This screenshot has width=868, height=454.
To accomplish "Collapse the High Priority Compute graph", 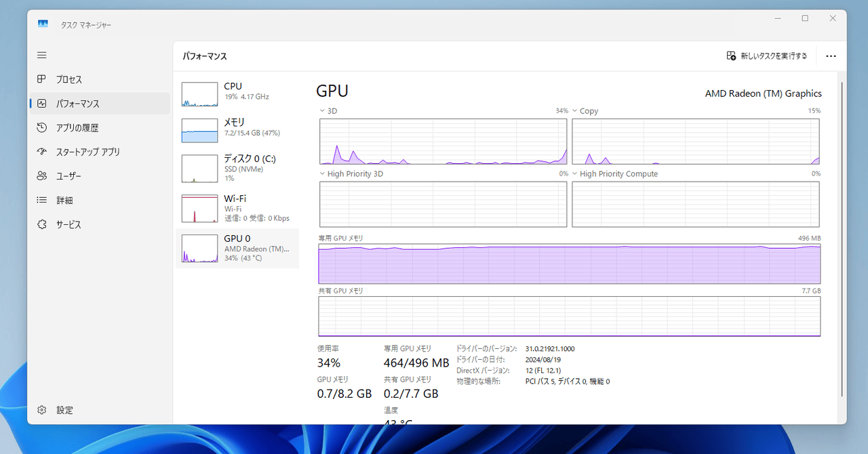I will [x=575, y=173].
